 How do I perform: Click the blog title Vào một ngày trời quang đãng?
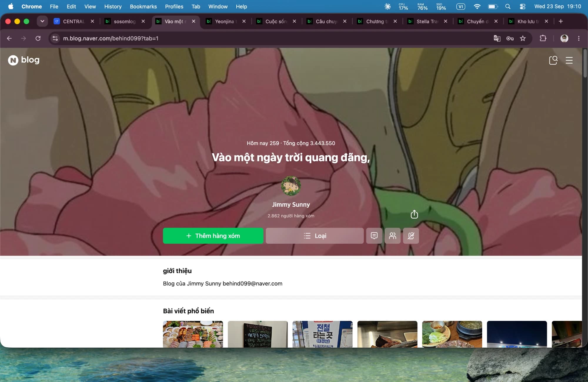tap(291, 158)
